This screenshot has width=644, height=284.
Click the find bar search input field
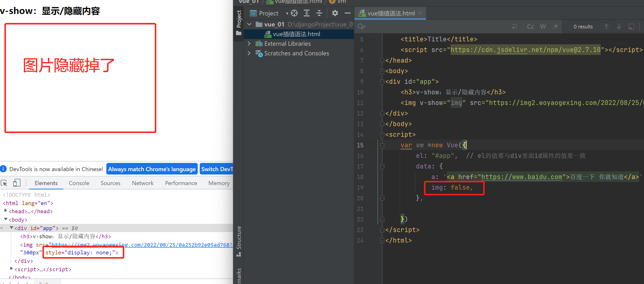438,26
